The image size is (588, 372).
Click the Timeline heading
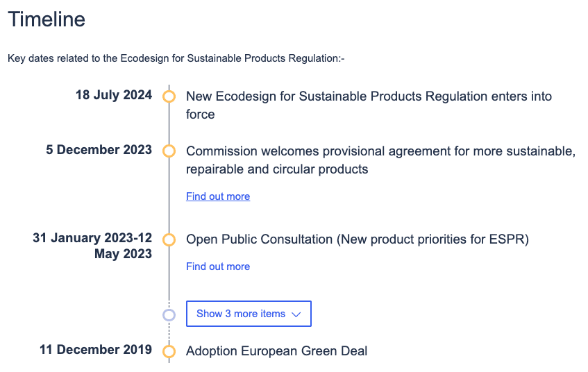(x=47, y=19)
